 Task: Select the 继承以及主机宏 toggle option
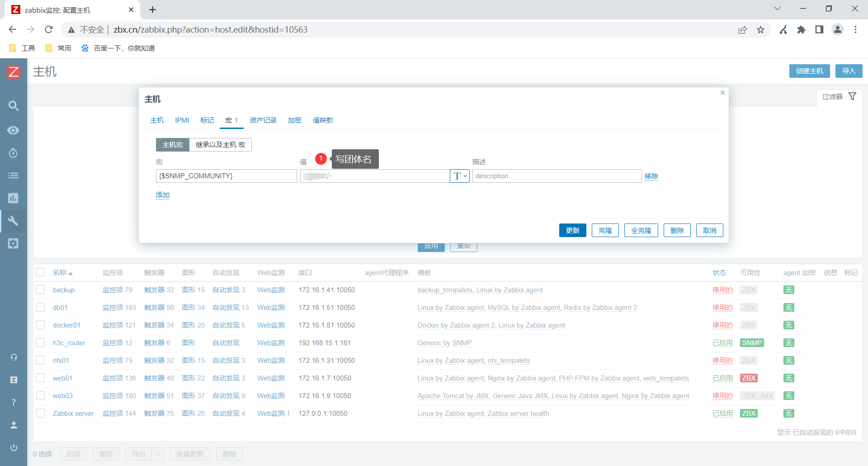click(220, 145)
